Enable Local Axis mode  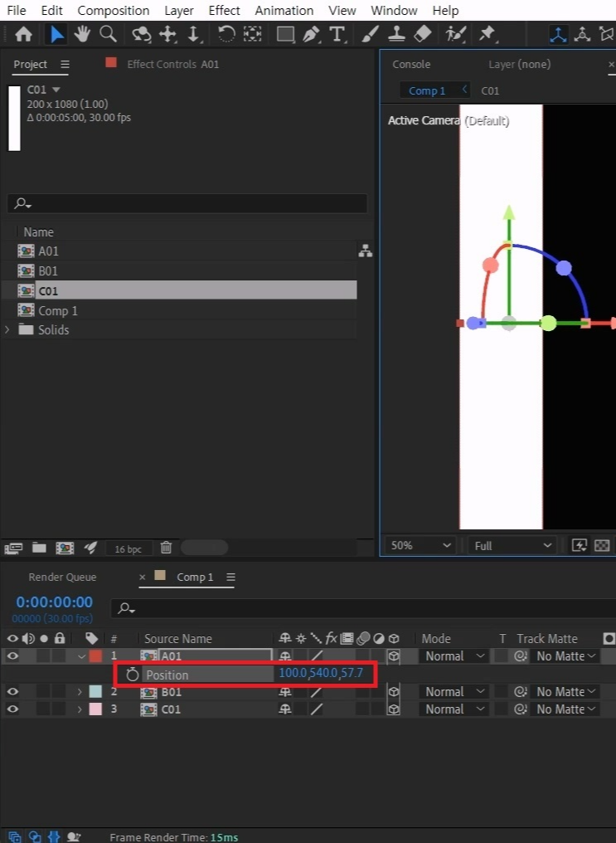tap(559, 34)
